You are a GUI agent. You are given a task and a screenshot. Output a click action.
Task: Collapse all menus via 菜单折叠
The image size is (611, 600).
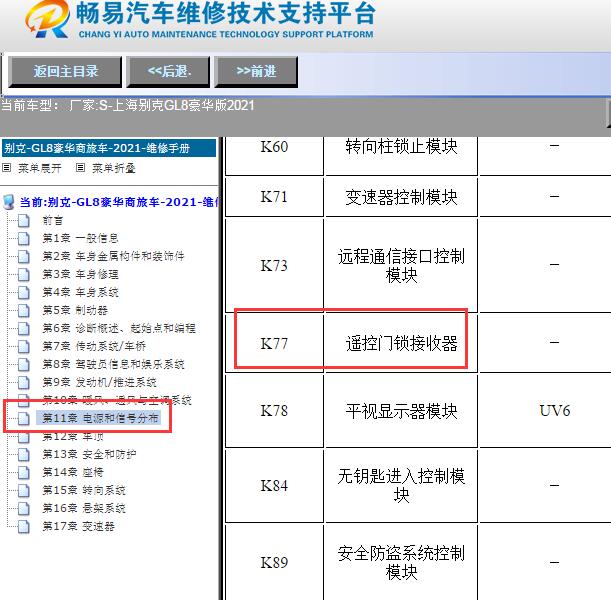click(114, 168)
